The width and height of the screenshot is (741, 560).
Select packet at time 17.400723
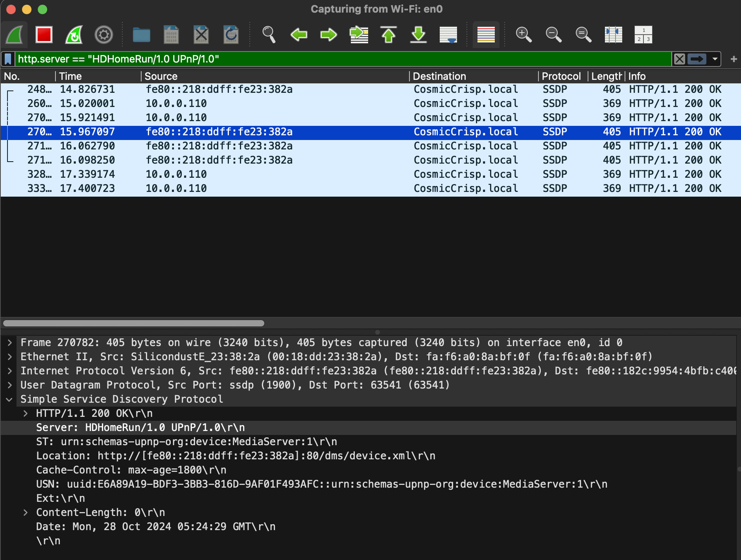pyautogui.click(x=370, y=189)
